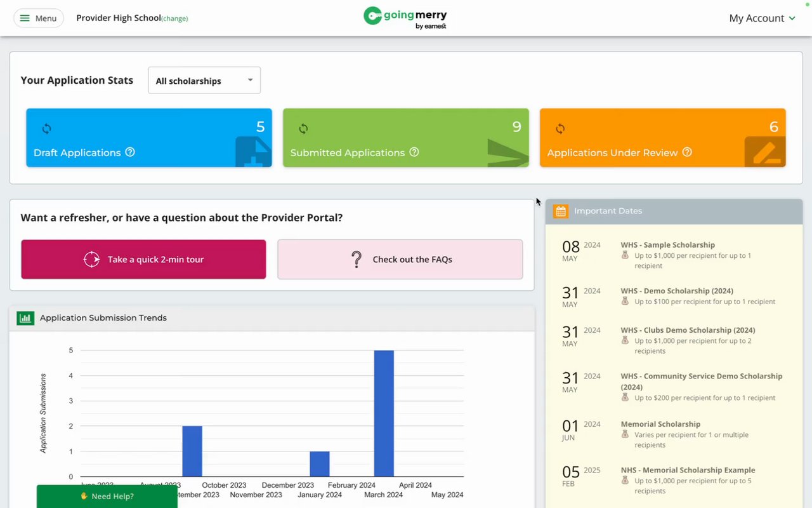The image size is (812, 508).
Task: Click the Going Merry logo
Action: pos(405,17)
